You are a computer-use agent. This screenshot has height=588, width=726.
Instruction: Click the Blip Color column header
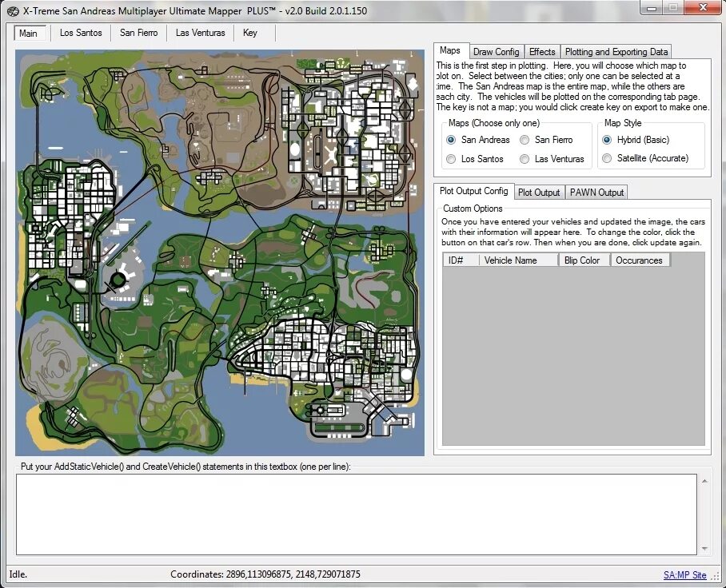click(584, 260)
